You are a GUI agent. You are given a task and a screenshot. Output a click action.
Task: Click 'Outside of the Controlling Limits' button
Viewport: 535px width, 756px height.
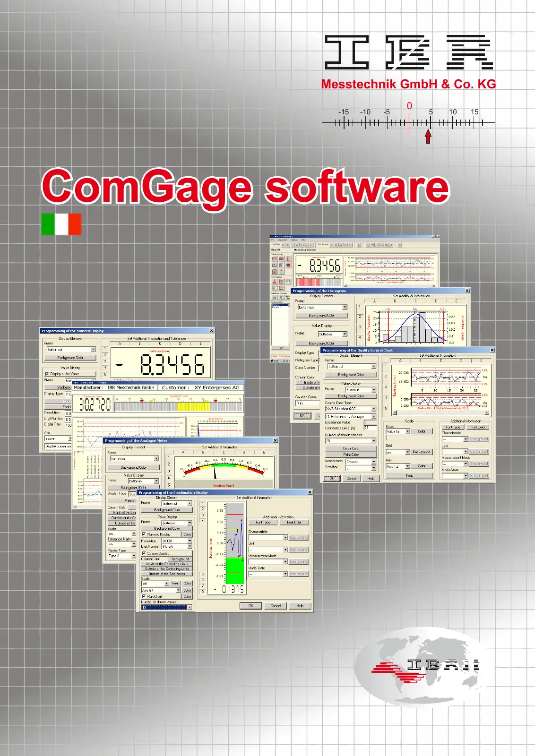click(x=167, y=569)
